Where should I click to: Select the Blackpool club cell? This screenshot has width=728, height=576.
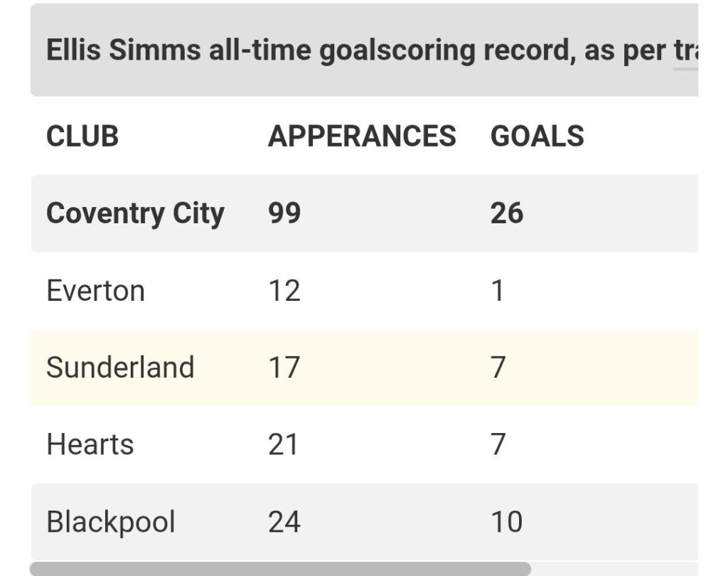tap(111, 522)
